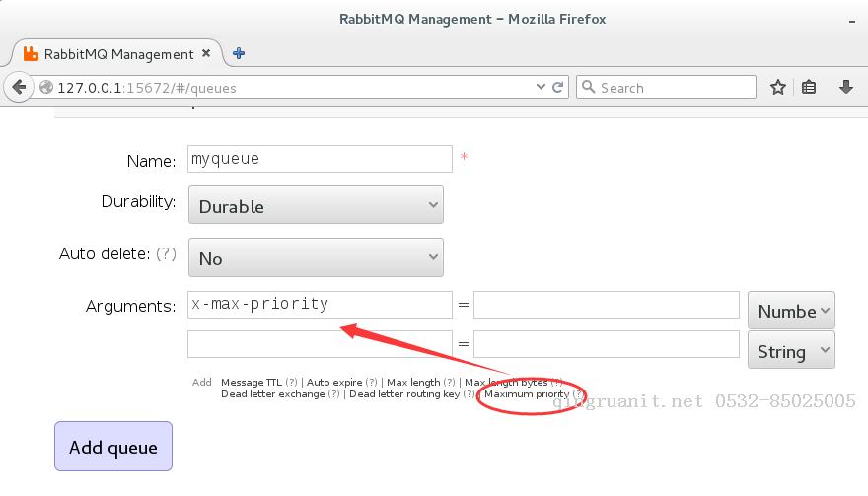
Task: Expand the URL history dropdown arrow
Action: (x=539, y=87)
